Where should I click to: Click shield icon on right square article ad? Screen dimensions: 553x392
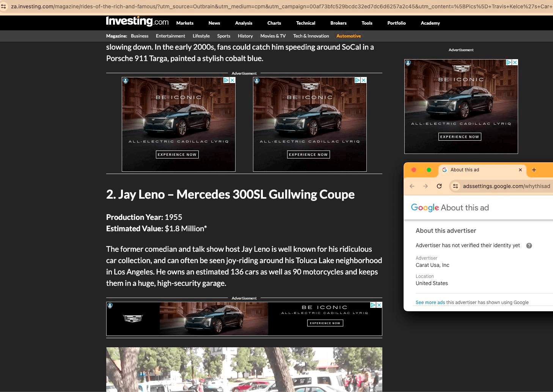[x=257, y=81]
